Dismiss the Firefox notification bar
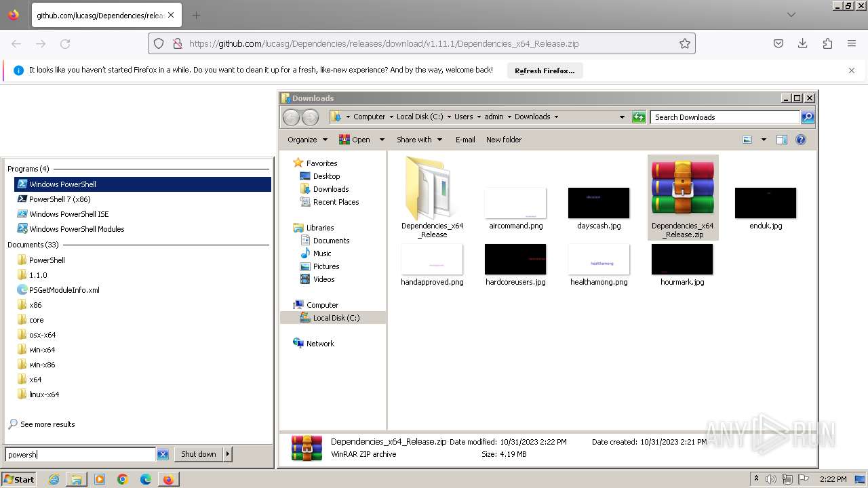The height and width of the screenshot is (488, 868). (x=852, y=70)
